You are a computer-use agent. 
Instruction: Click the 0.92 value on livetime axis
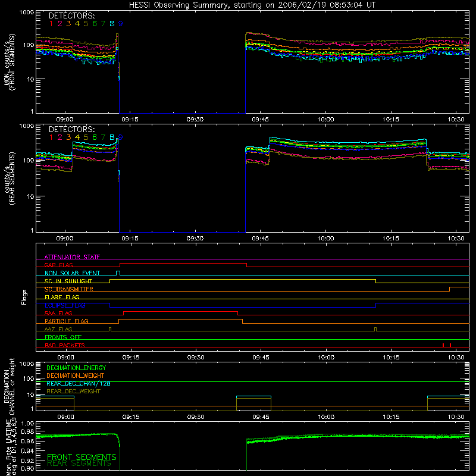[27, 461]
